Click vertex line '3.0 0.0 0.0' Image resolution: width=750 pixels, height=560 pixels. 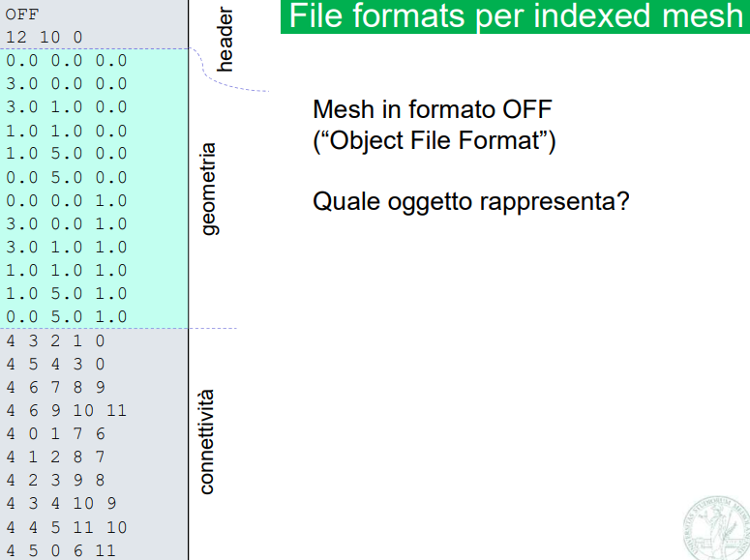66,83
